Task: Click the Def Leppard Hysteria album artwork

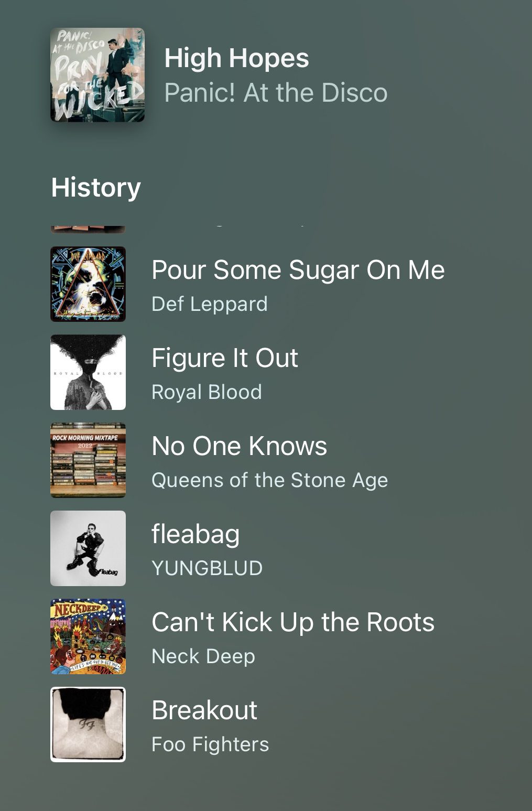Action: point(88,284)
